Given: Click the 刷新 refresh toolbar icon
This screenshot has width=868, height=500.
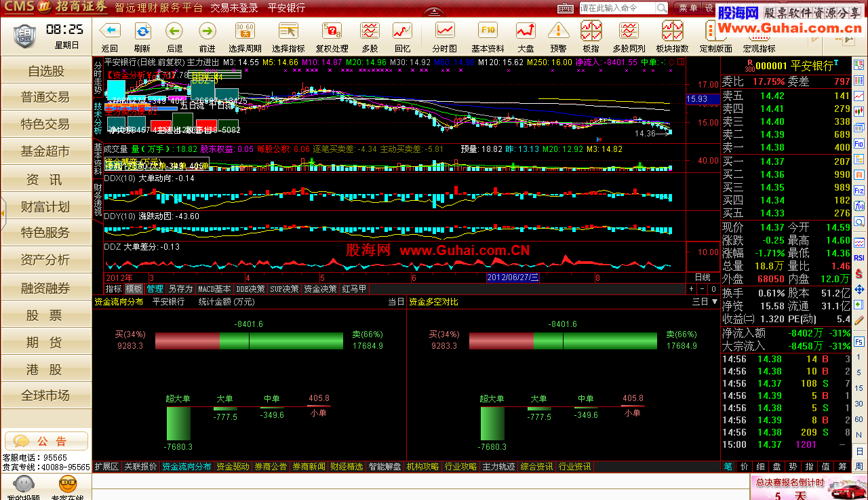Looking at the screenshot, I should [142, 31].
